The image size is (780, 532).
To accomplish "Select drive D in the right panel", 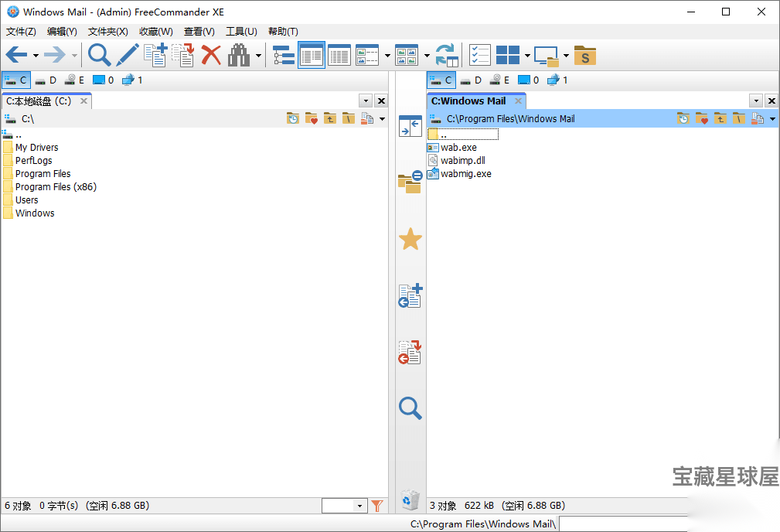I will (471, 80).
